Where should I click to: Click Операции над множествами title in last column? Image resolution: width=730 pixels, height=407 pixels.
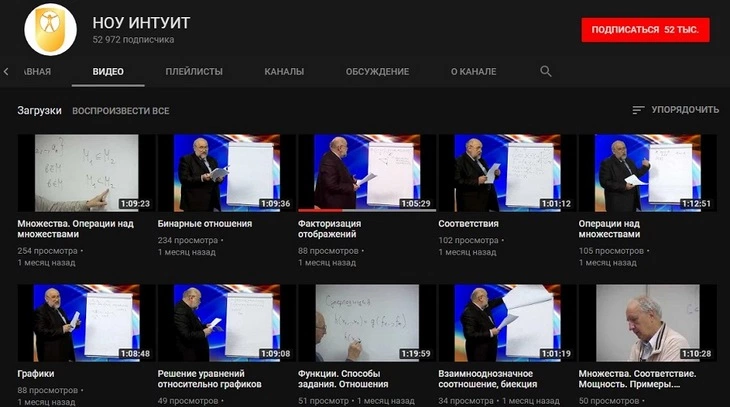coord(609,229)
